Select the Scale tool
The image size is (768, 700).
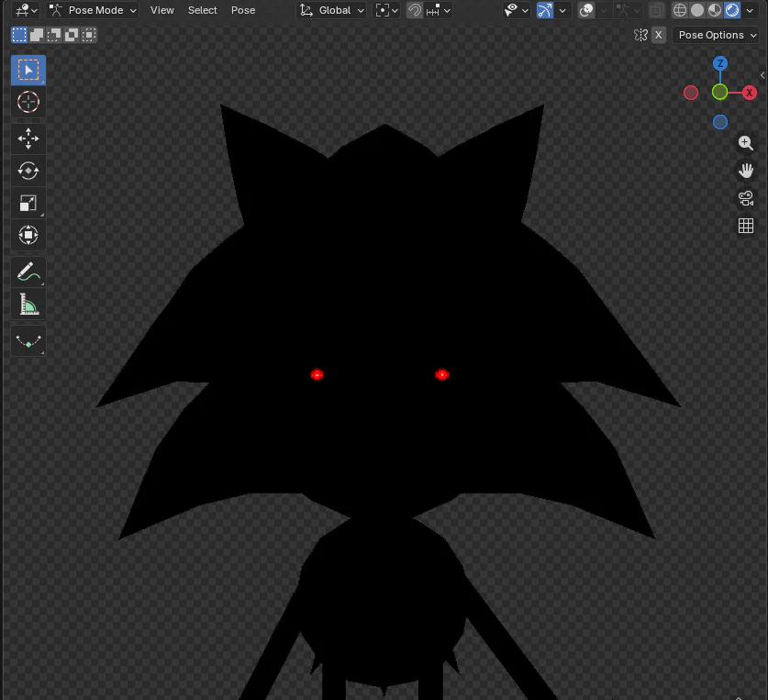point(28,203)
